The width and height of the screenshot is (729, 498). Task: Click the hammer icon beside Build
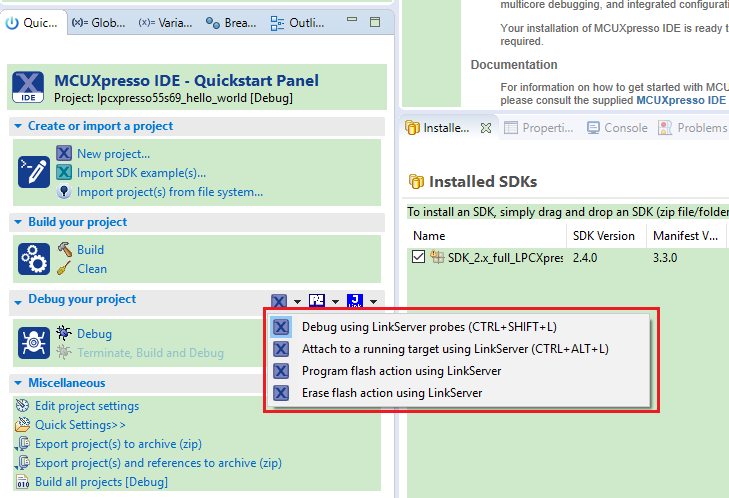click(x=64, y=249)
